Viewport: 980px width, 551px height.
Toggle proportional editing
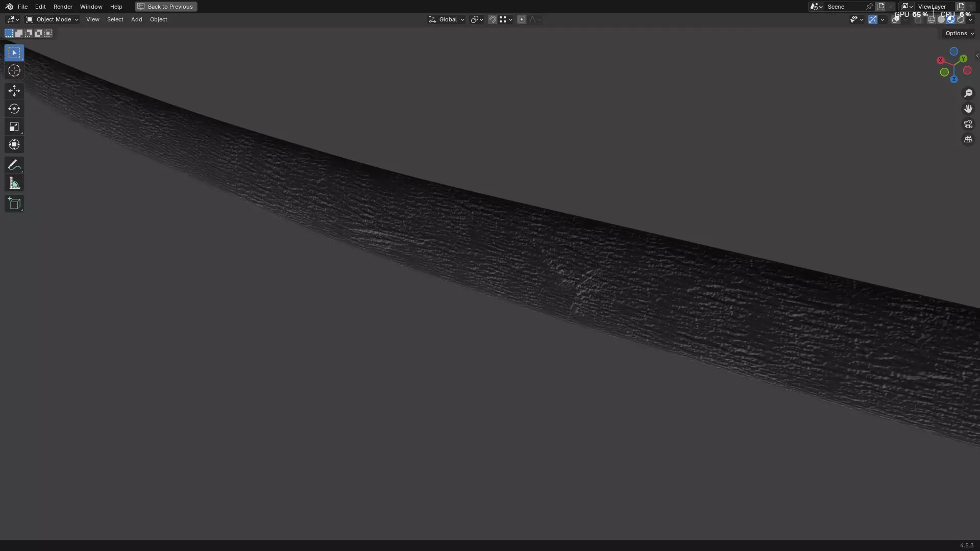[x=521, y=19]
